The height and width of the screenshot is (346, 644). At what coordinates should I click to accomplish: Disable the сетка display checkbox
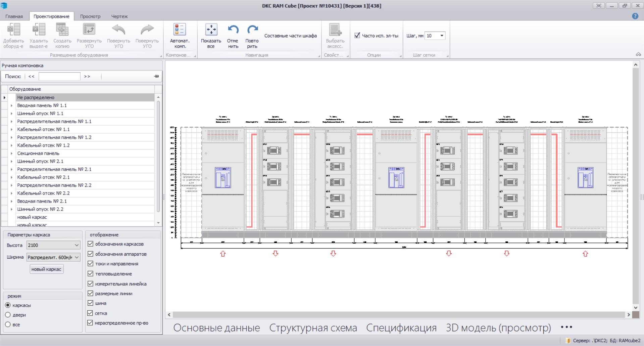coord(90,313)
